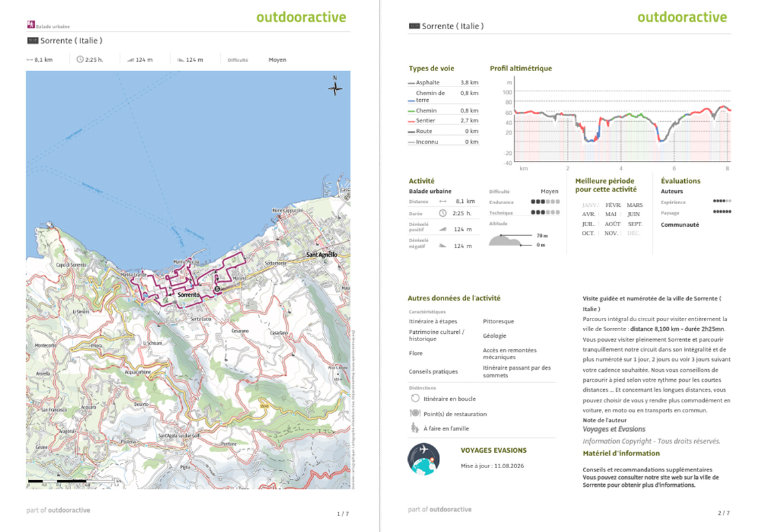Click the 'Conseils pratiques' characteristic
The image size is (758, 532).
click(433, 372)
